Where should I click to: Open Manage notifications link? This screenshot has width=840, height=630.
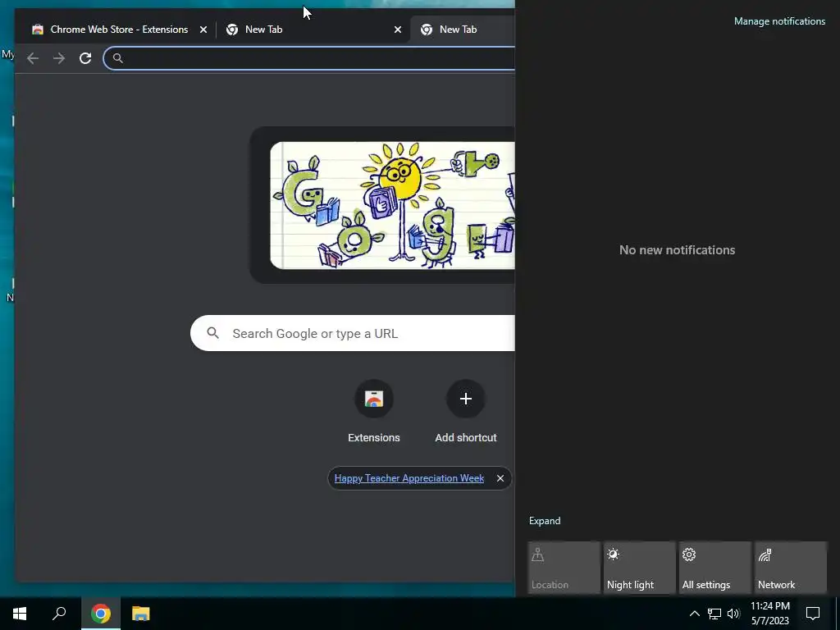[x=779, y=21]
